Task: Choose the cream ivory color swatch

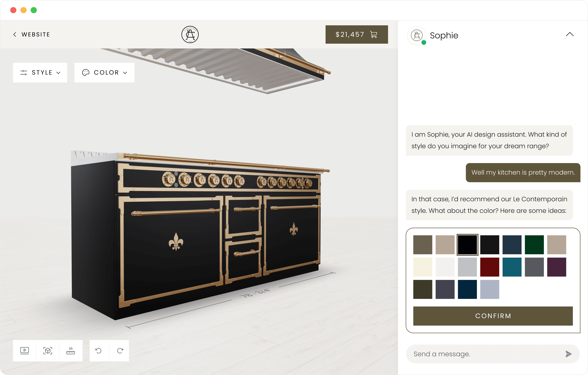Action: coord(423,267)
